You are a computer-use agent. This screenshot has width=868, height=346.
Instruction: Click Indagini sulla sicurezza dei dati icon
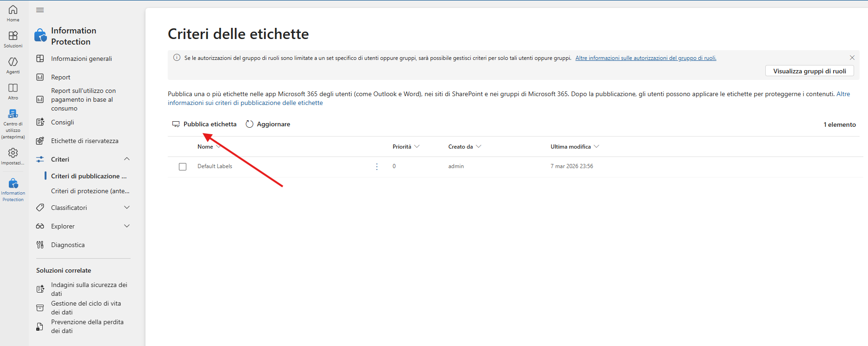(40, 289)
